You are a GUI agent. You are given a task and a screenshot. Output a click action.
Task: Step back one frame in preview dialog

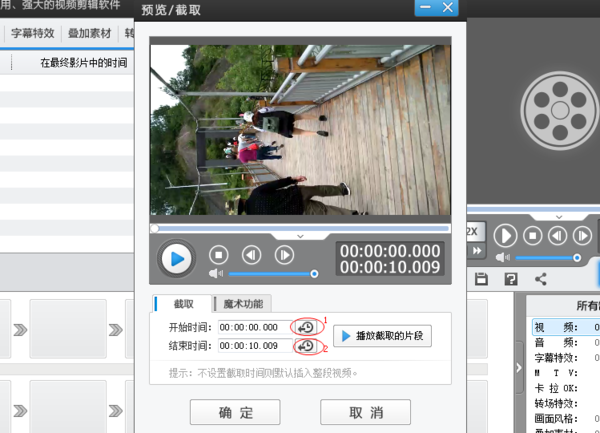(x=252, y=255)
